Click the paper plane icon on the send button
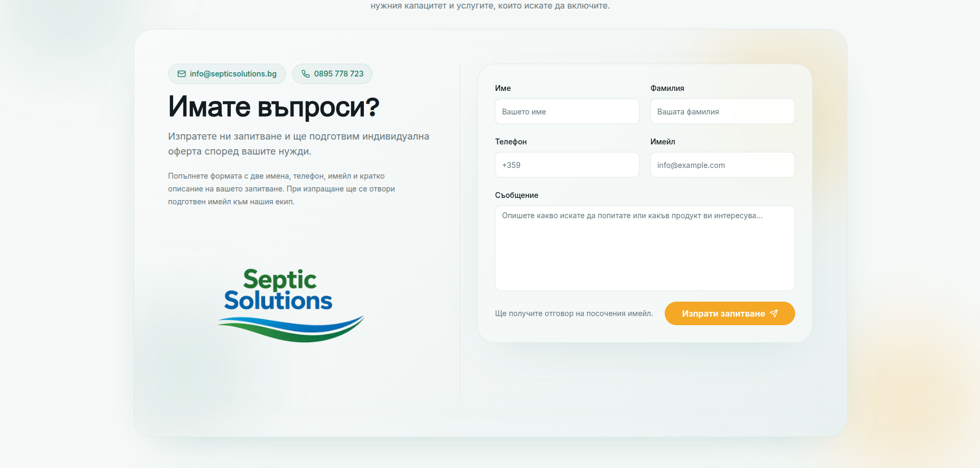The image size is (980, 468). pos(774,313)
